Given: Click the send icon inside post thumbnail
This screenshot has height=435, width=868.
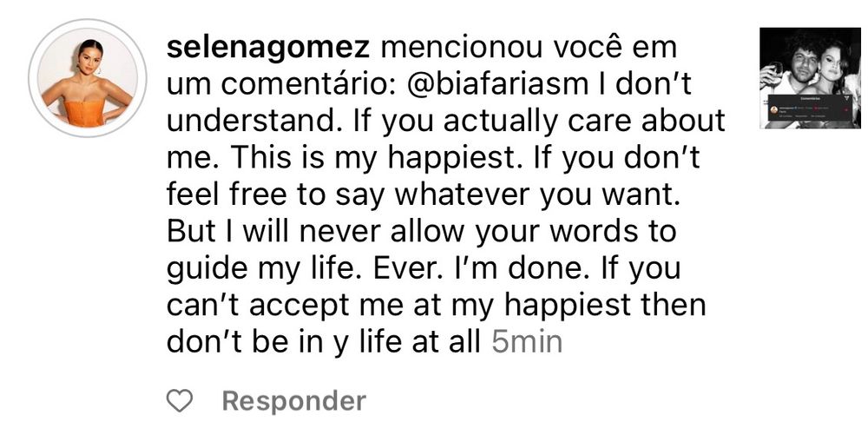Looking at the screenshot, I should pos(847,98).
